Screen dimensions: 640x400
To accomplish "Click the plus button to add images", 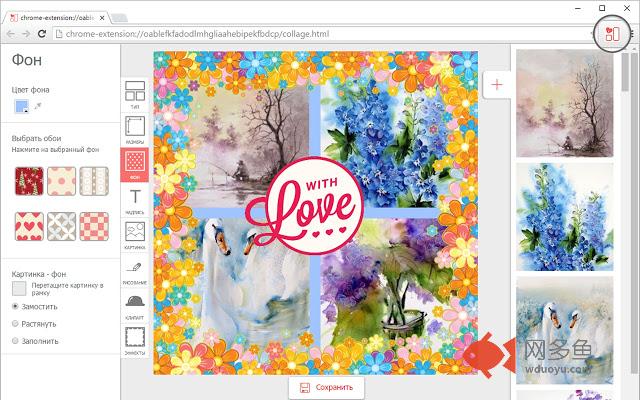I will 497,84.
